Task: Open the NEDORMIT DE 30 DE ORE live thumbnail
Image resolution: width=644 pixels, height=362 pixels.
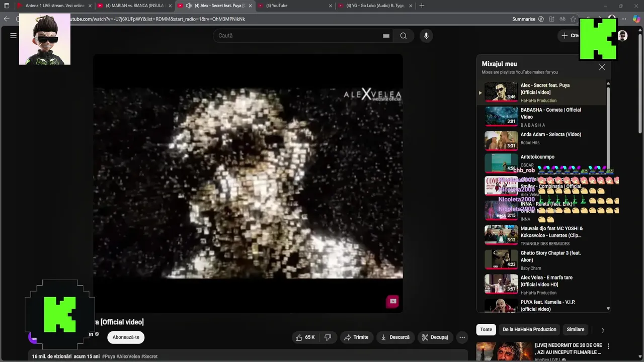Action: pyautogui.click(x=504, y=352)
